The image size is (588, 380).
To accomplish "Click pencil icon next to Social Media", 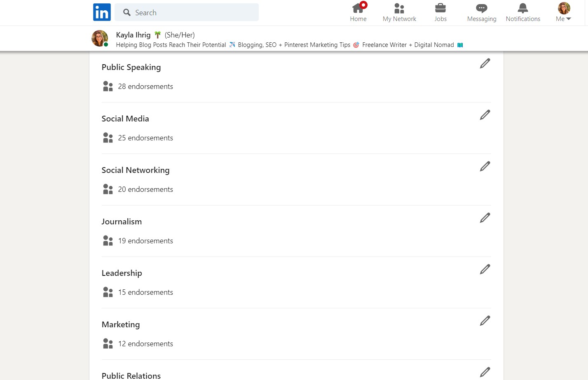I will (485, 115).
